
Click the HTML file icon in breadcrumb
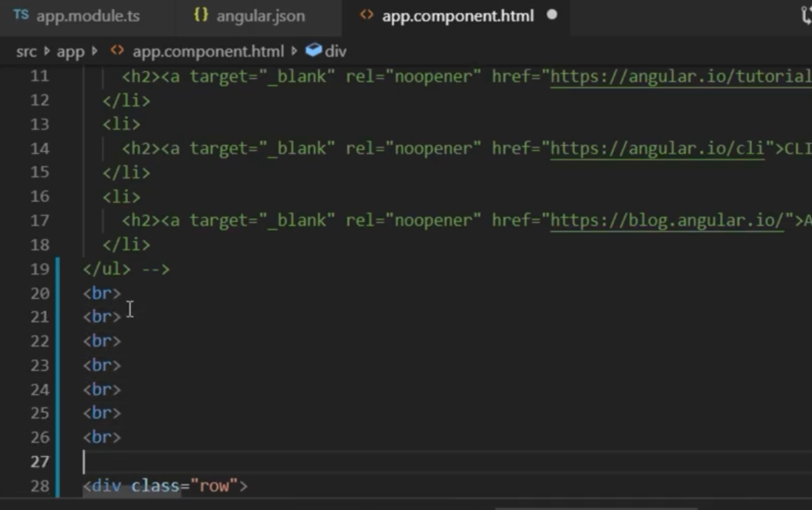point(117,51)
